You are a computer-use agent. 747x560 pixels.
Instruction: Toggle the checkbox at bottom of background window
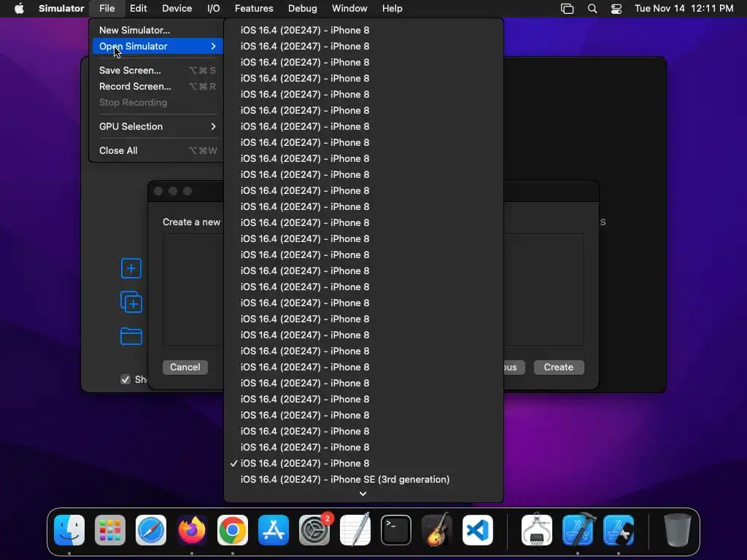(125, 379)
